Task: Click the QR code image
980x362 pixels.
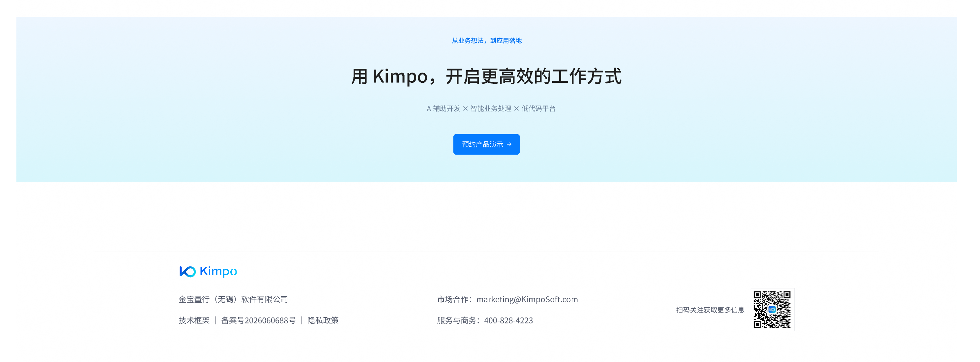Action: (772, 310)
